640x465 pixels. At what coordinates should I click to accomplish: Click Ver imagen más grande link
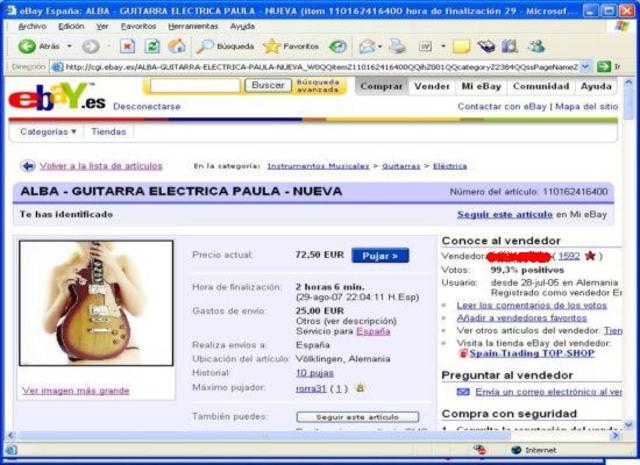[x=76, y=391]
